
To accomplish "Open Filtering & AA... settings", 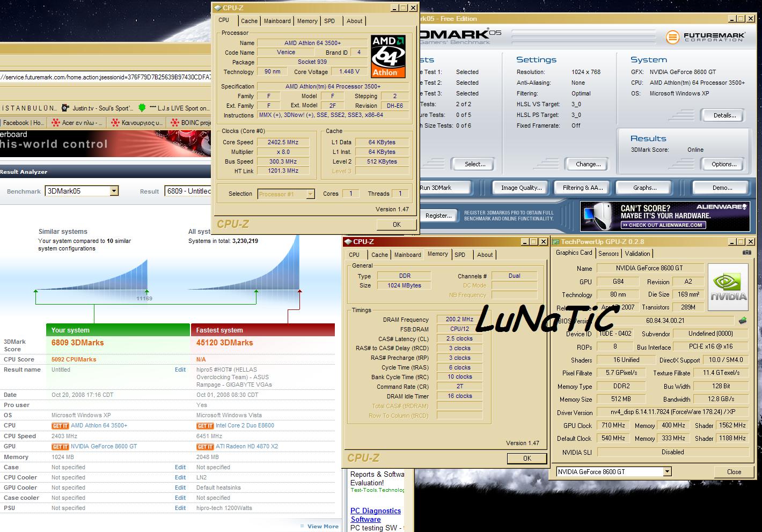I will [x=583, y=188].
